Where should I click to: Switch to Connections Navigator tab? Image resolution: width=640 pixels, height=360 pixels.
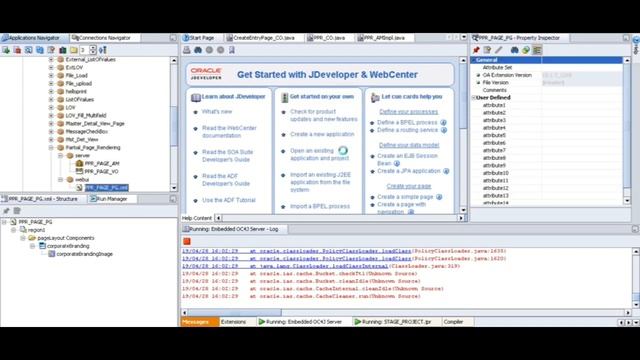[x=105, y=38]
